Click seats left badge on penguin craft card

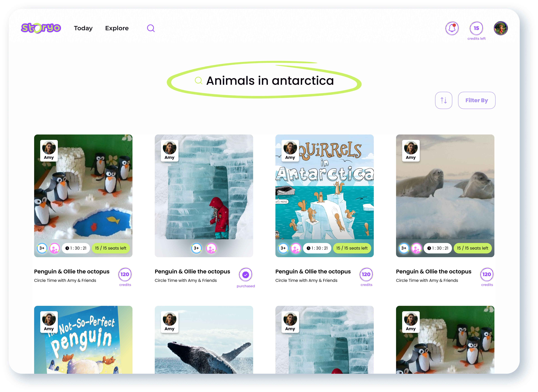111,248
